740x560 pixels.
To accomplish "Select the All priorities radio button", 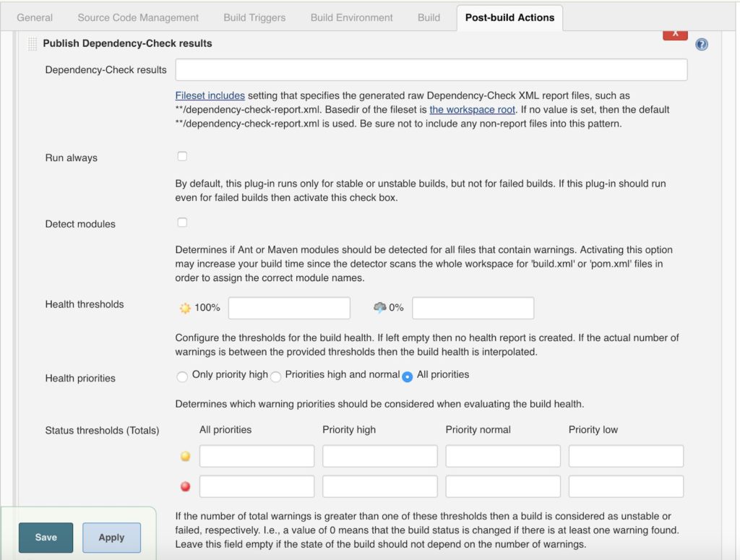I will tap(408, 376).
